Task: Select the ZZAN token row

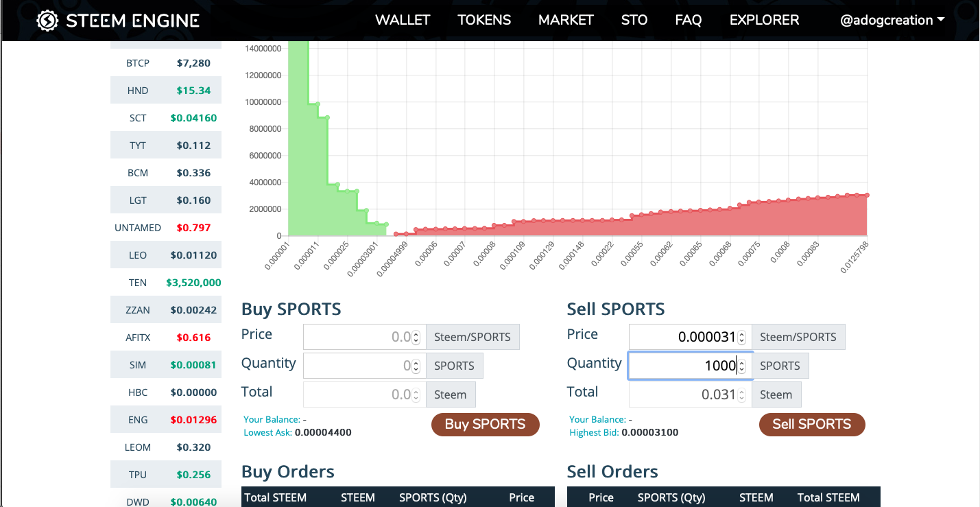Action: (166, 310)
